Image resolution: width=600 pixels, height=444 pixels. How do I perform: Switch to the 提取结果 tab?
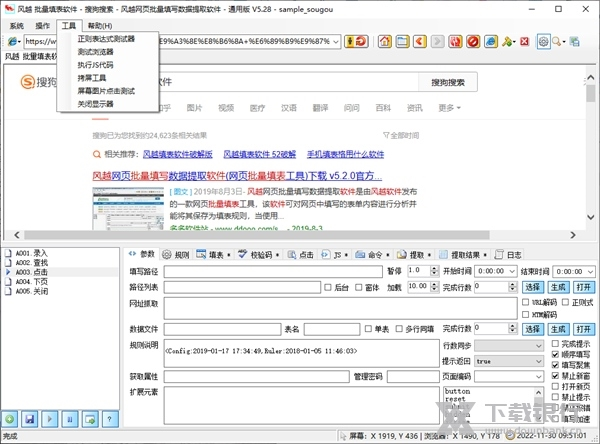coord(463,255)
